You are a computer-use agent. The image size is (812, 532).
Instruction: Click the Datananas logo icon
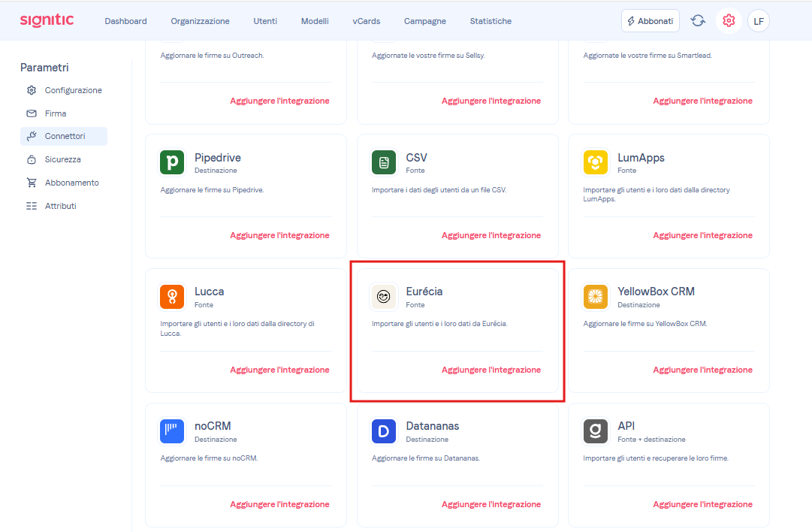pos(384,431)
